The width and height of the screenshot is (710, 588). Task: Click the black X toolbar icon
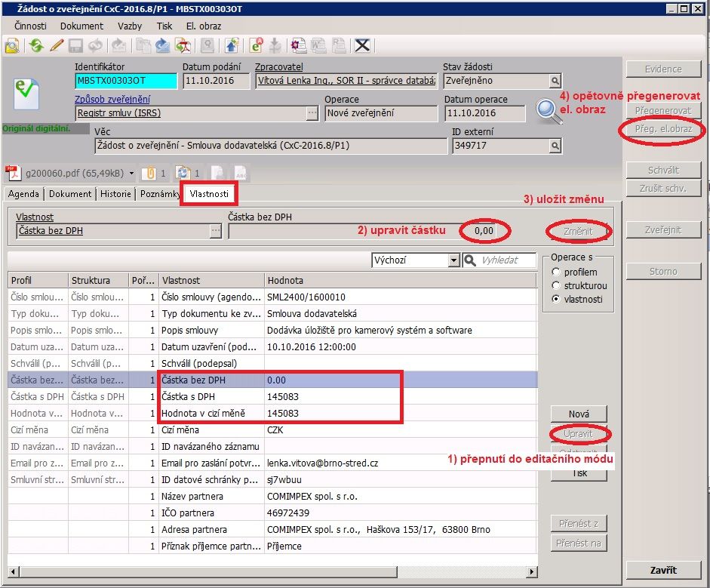(362, 45)
